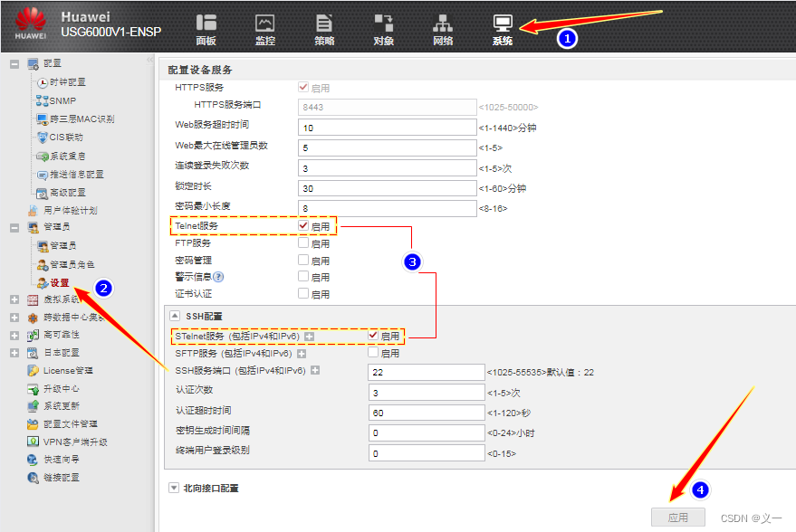
Task: Click the 高级配置 icon
Action: pos(43,194)
